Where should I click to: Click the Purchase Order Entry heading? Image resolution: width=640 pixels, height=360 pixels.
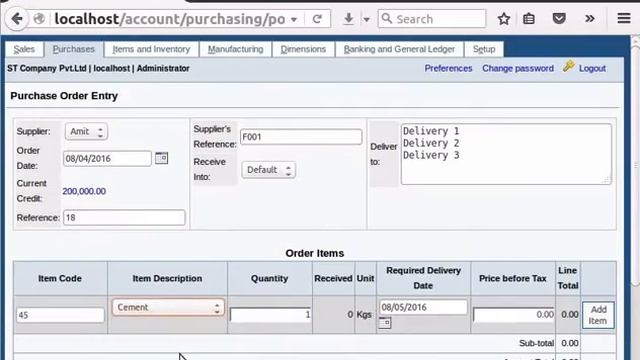(x=64, y=96)
